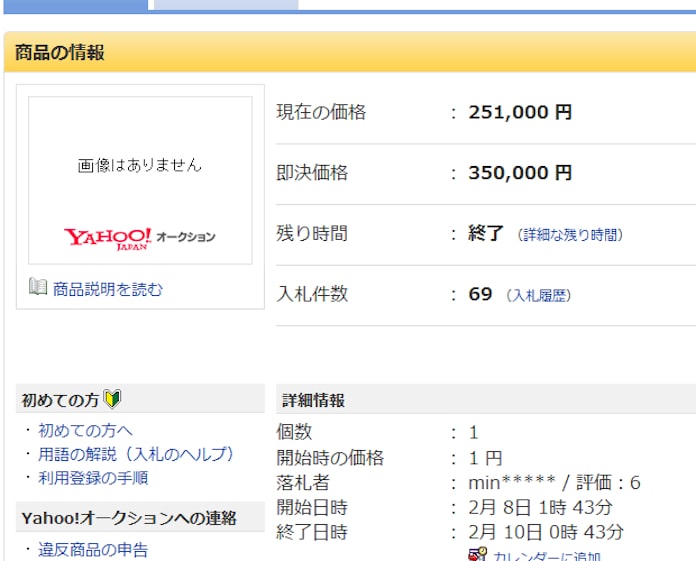Image resolution: width=696 pixels, height=561 pixels.
Task: Go to the 利用登録の手順 link
Action: click(93, 478)
